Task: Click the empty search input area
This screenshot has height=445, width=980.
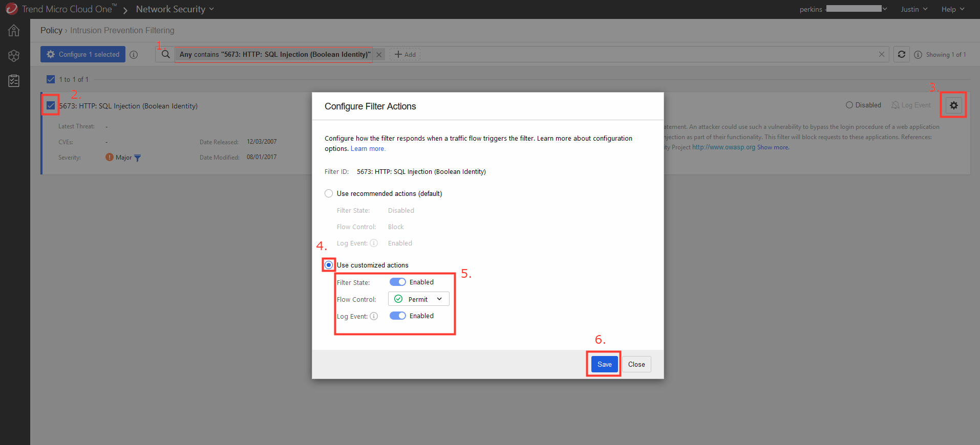Action: click(x=648, y=55)
